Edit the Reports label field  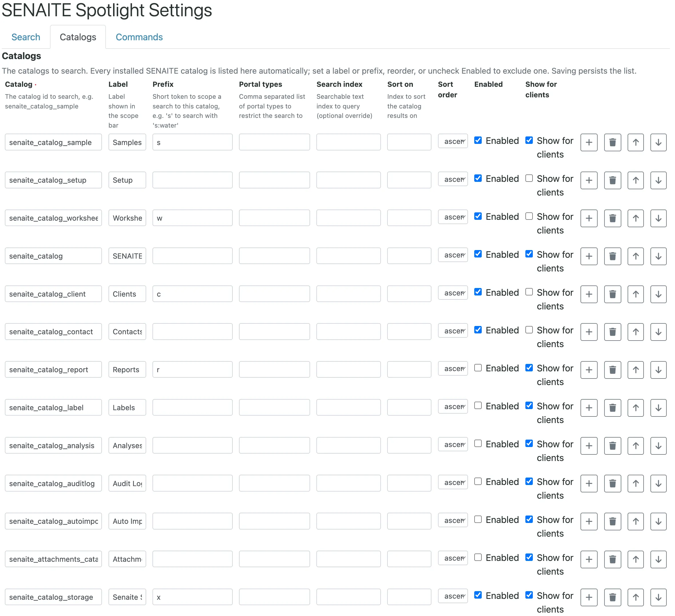click(x=127, y=370)
